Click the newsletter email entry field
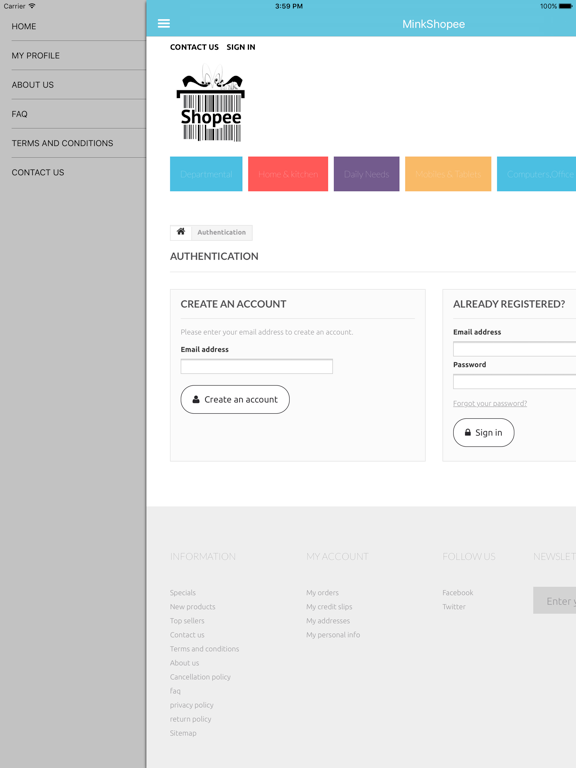The height and width of the screenshot is (768, 576). (x=554, y=600)
